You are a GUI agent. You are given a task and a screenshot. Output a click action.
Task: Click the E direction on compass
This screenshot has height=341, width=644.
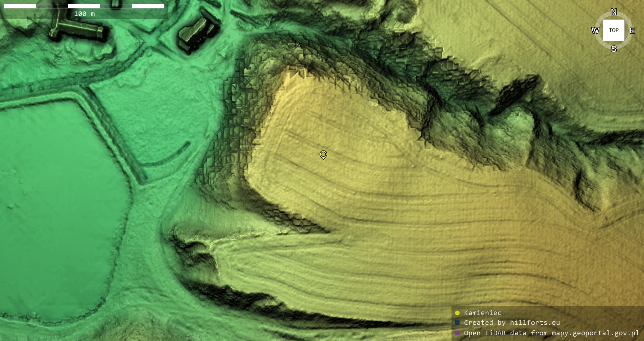pos(632,31)
